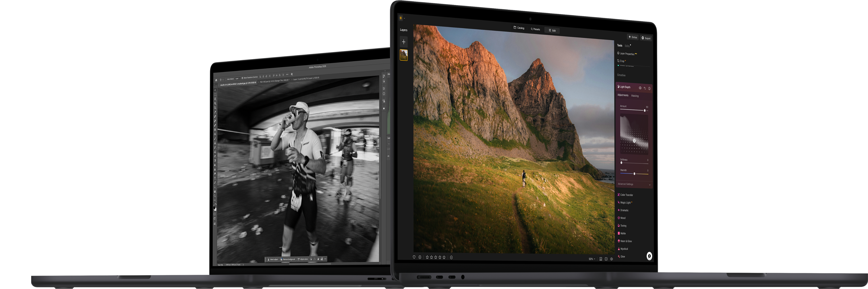Screen dimensions: 868x289
Task: Click the circle icon after the rating stars
Action: coord(452,257)
